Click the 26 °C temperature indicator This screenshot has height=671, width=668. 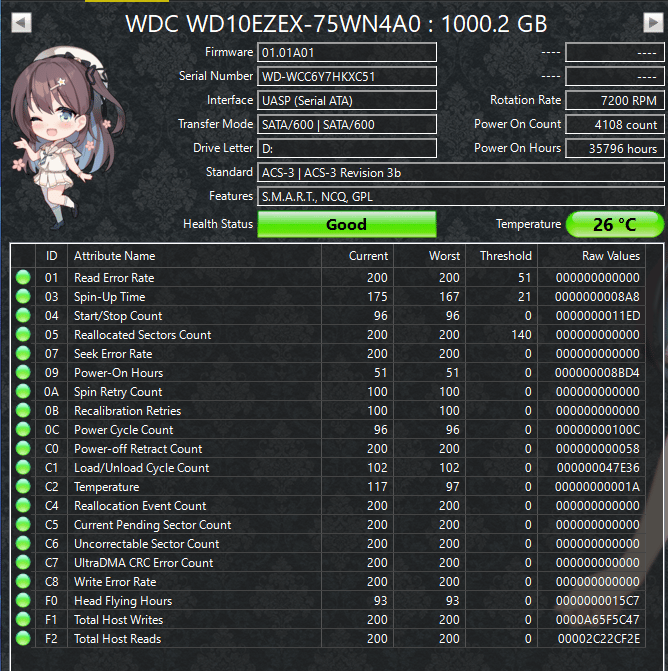tap(615, 224)
